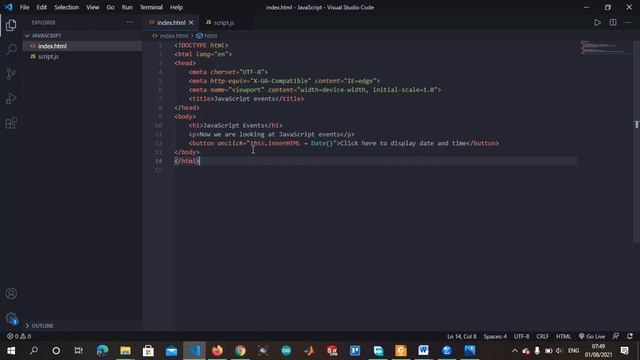Launch Microsoft Edge from taskbar
This screenshot has height=360, width=640.
102,351
